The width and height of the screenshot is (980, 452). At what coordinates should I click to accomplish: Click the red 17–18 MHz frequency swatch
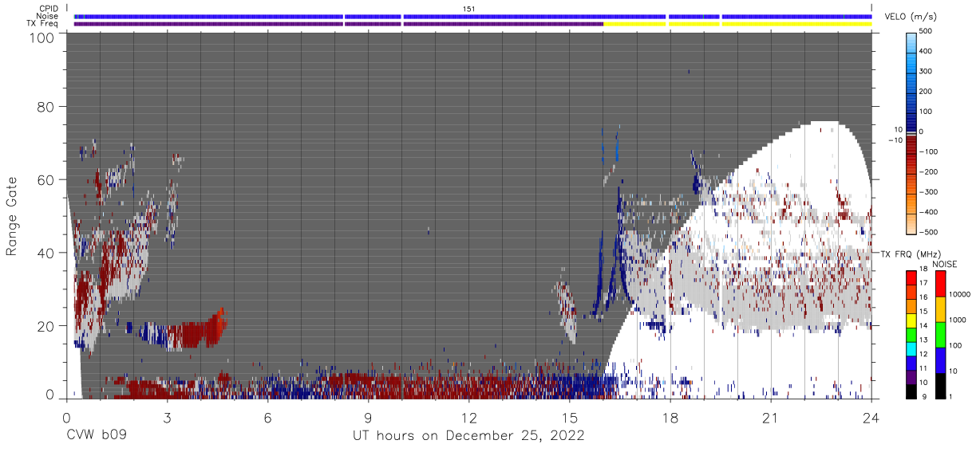pos(911,277)
